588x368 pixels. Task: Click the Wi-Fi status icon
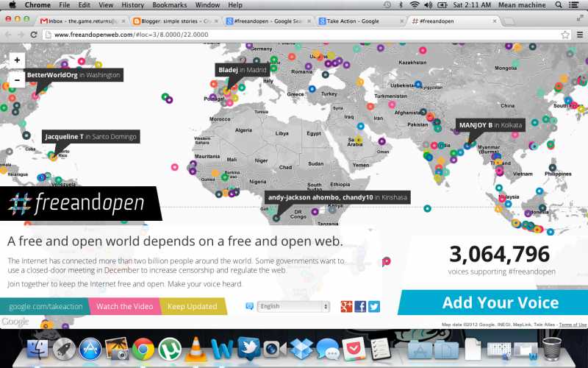coord(415,5)
